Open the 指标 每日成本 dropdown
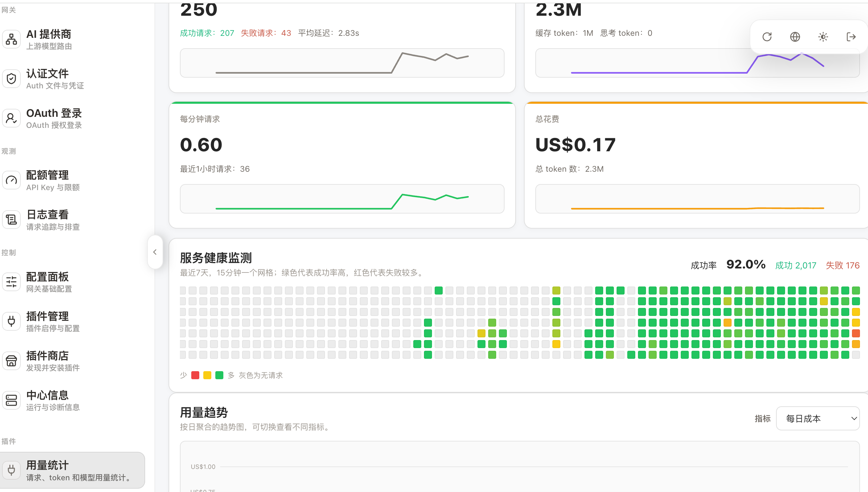 818,418
